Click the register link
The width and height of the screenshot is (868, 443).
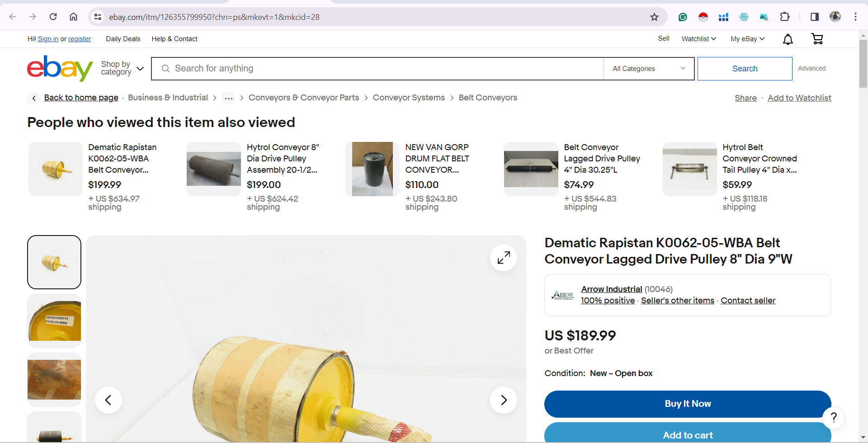click(x=80, y=39)
